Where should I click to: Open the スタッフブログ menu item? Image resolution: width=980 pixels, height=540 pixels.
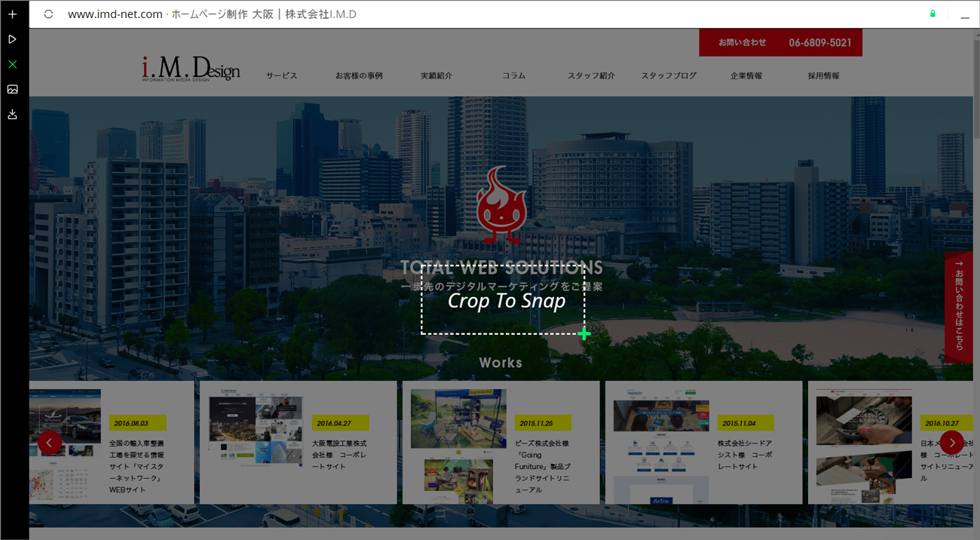pyautogui.click(x=669, y=76)
